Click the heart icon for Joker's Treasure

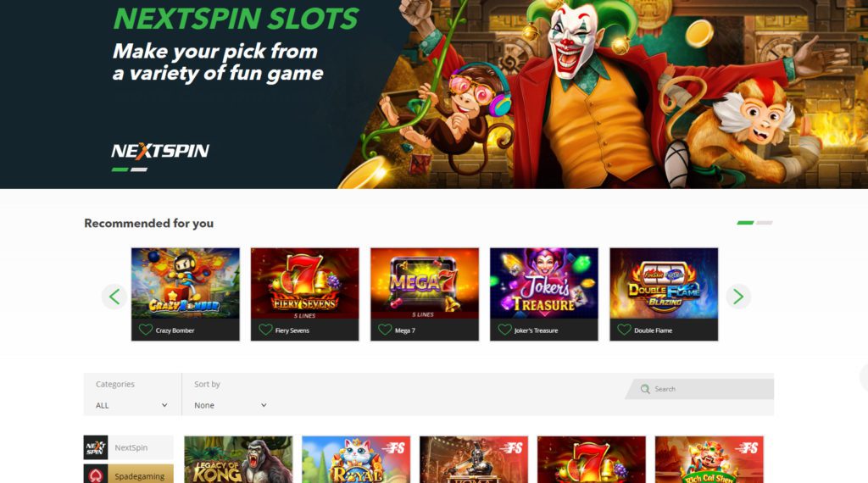click(504, 330)
